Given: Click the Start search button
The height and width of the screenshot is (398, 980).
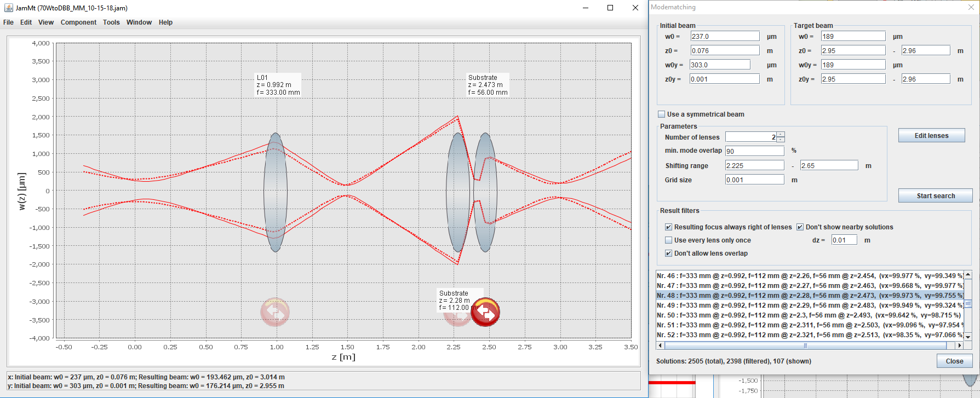Looking at the screenshot, I should (x=936, y=195).
